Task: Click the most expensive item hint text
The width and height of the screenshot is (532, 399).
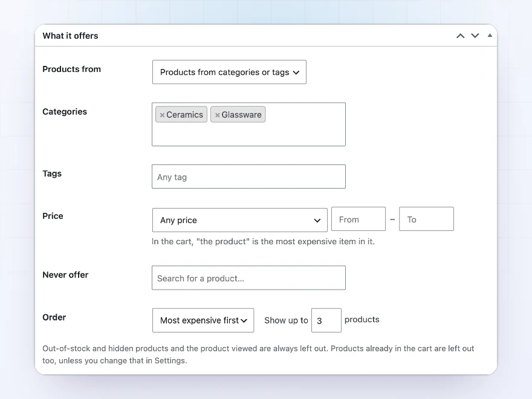Action: pyautogui.click(x=264, y=242)
